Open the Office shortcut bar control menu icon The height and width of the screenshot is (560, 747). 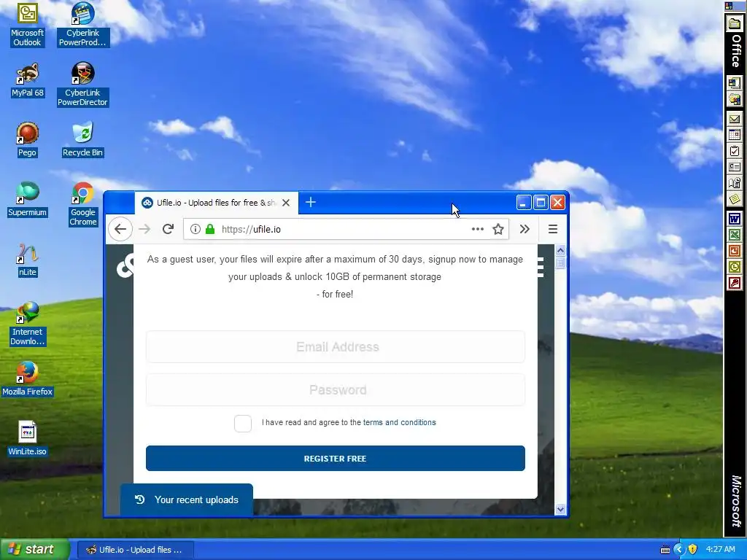[x=728, y=6]
